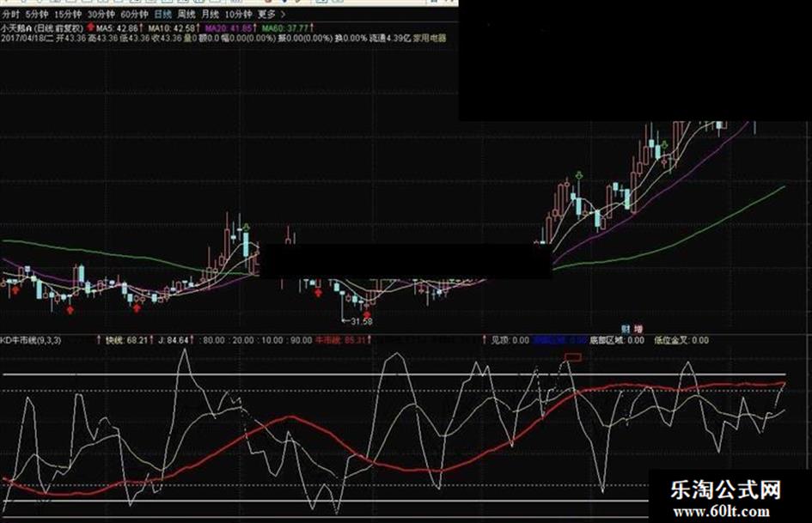Click the KD牛市线(9,3,3) indicator name

point(31,340)
